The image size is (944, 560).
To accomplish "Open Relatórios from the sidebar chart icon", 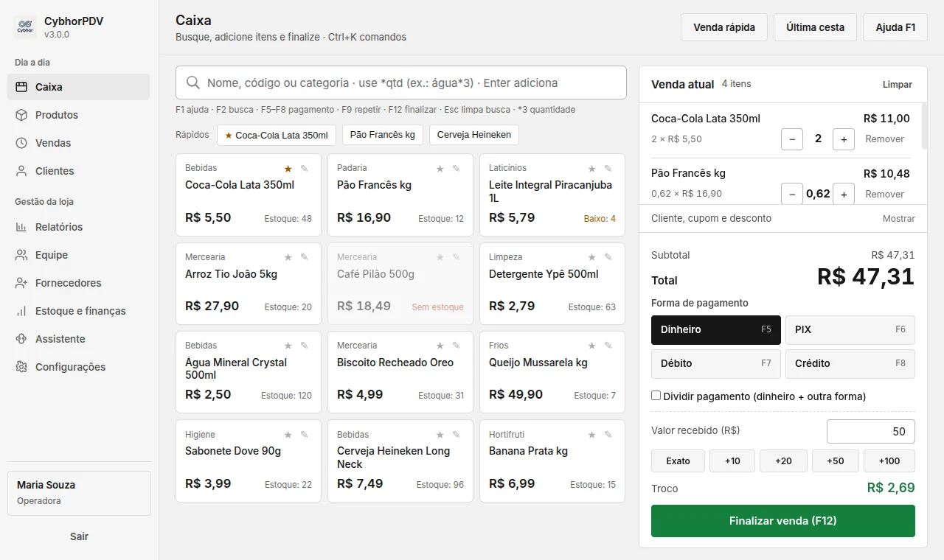I will 21,227.
